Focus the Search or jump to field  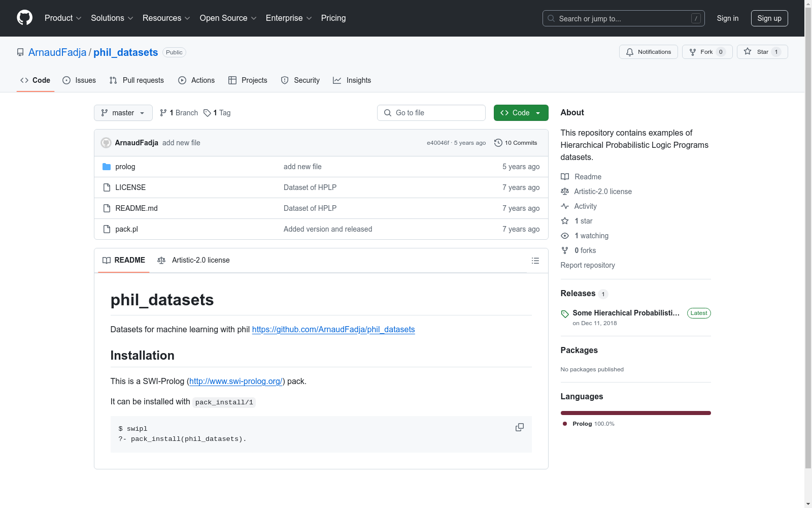pos(624,18)
